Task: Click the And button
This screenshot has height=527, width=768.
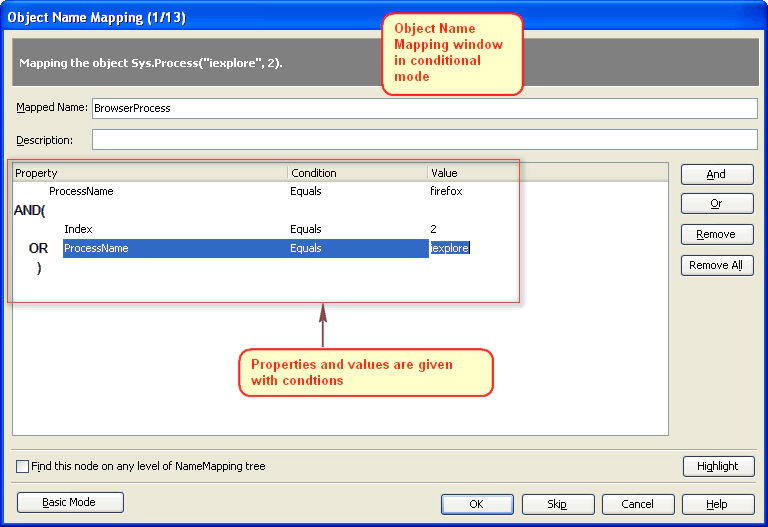Action: click(717, 174)
